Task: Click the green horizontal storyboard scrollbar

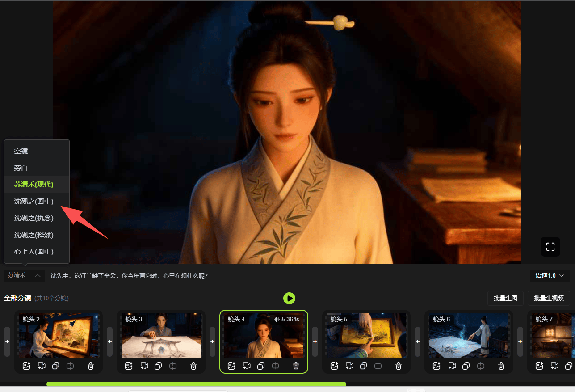Action: (196, 384)
